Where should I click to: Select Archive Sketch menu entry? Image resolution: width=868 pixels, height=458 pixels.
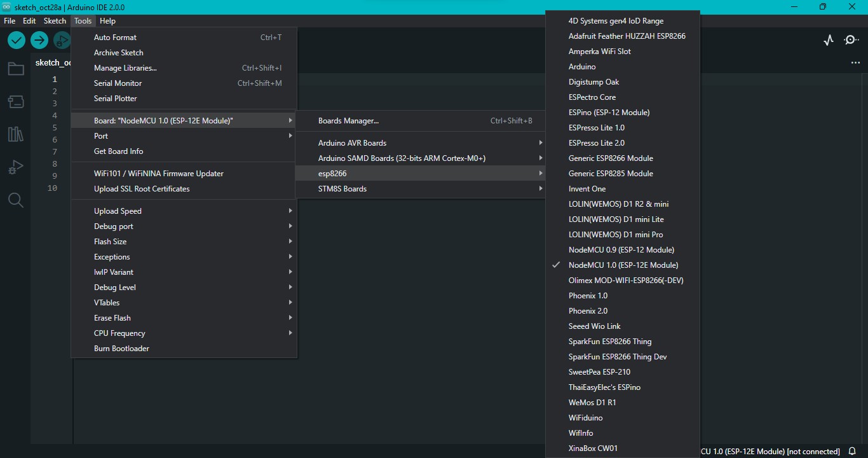click(184, 53)
